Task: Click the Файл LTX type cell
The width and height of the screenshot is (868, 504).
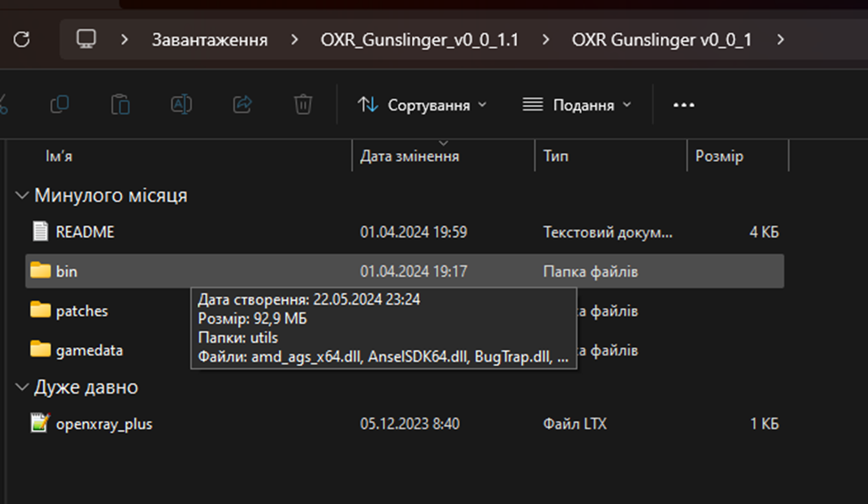Action: pyautogui.click(x=575, y=424)
